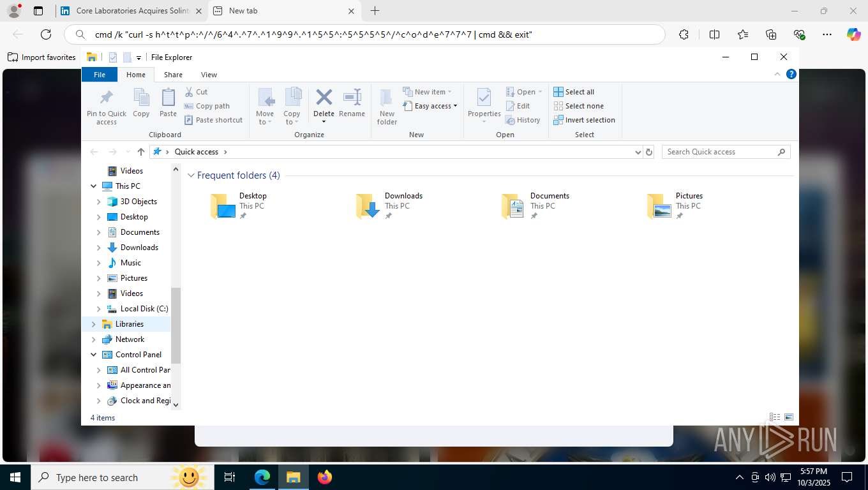
Task: Open the Move to menu
Action: point(265,107)
